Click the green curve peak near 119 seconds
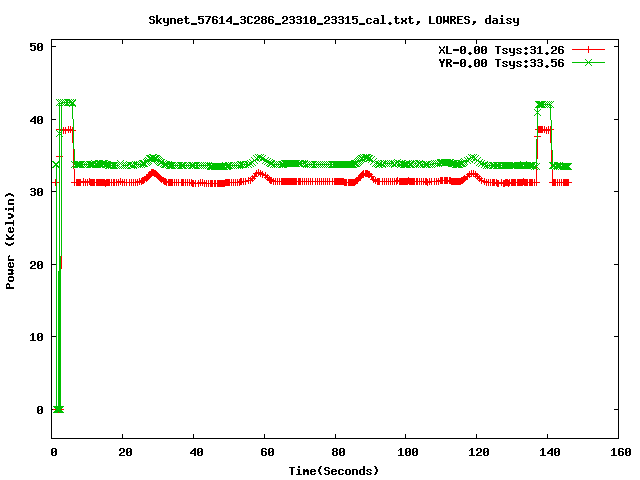This screenshot has width=640, height=480. click(473, 158)
